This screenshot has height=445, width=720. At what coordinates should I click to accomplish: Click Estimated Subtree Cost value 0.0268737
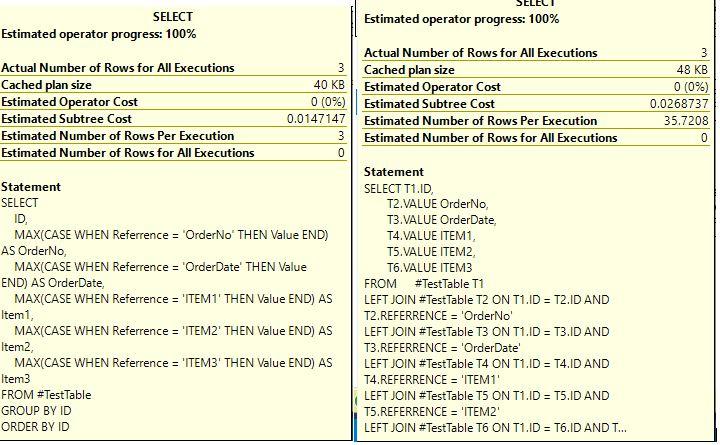click(679, 104)
